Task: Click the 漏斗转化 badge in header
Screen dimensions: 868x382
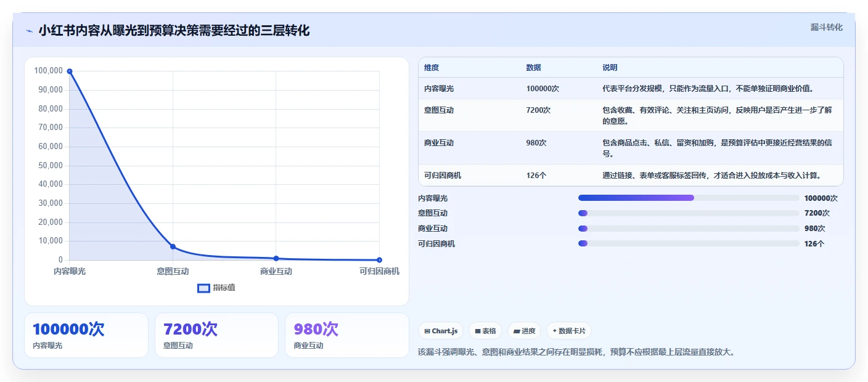Action: click(826, 27)
